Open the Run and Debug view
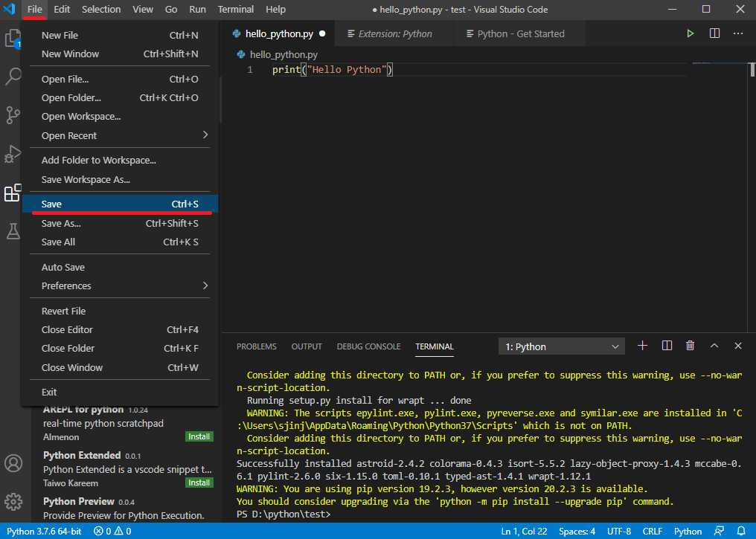This screenshot has width=756, height=539. click(13, 154)
